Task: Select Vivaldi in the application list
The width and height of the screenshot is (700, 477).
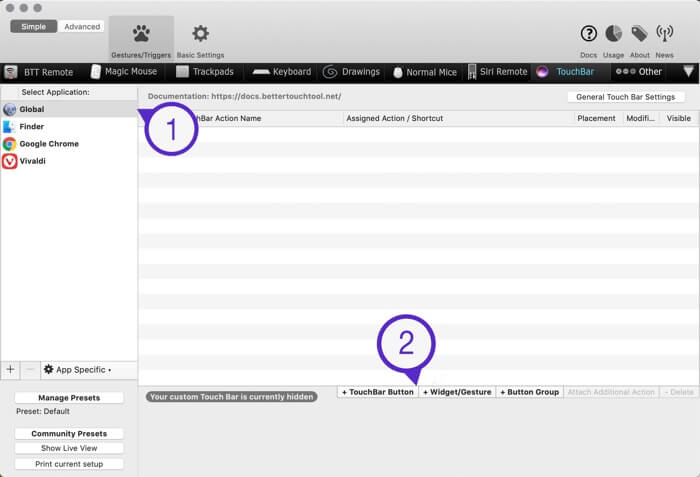Action: click(69, 161)
